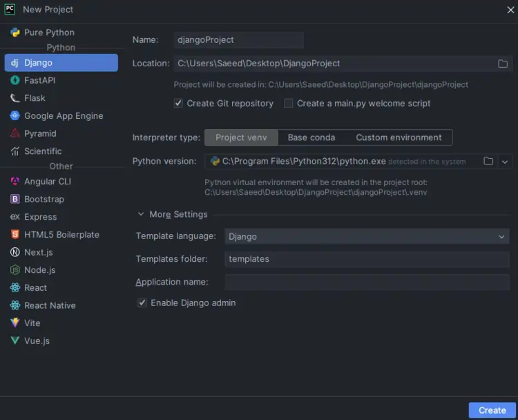Click the Templates folder input field
The width and height of the screenshot is (518, 420).
coord(367,259)
